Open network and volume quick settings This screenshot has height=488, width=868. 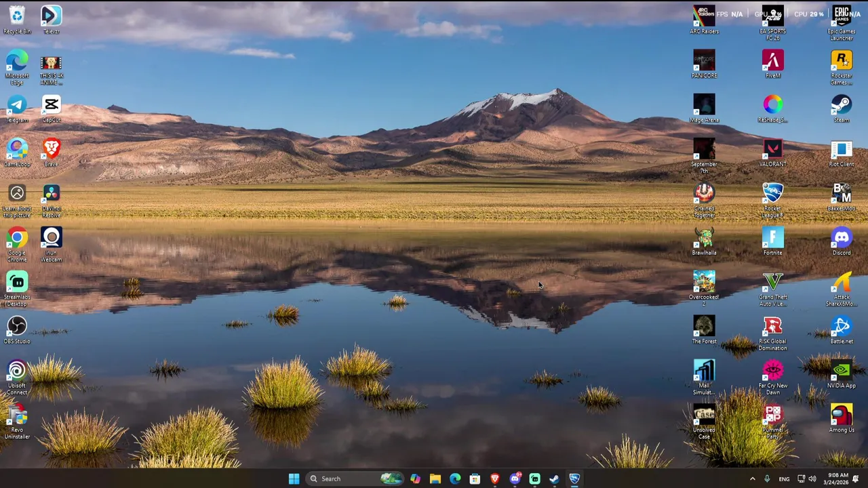coord(806,479)
